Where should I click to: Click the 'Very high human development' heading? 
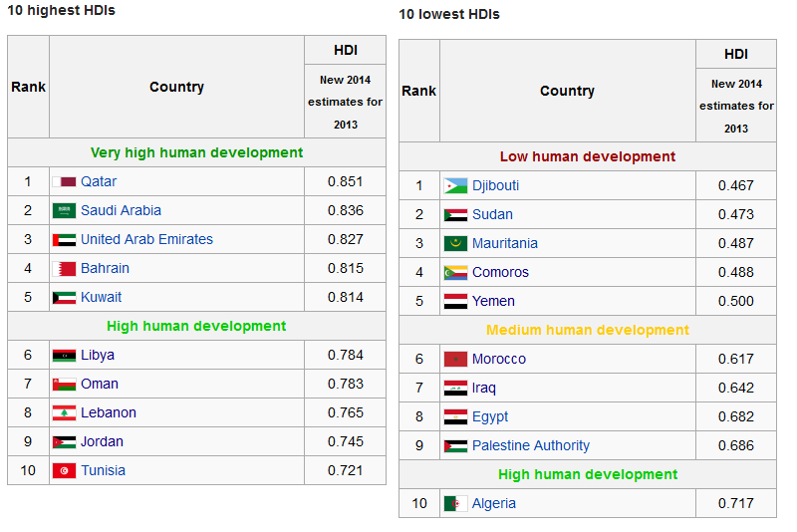tap(196, 153)
